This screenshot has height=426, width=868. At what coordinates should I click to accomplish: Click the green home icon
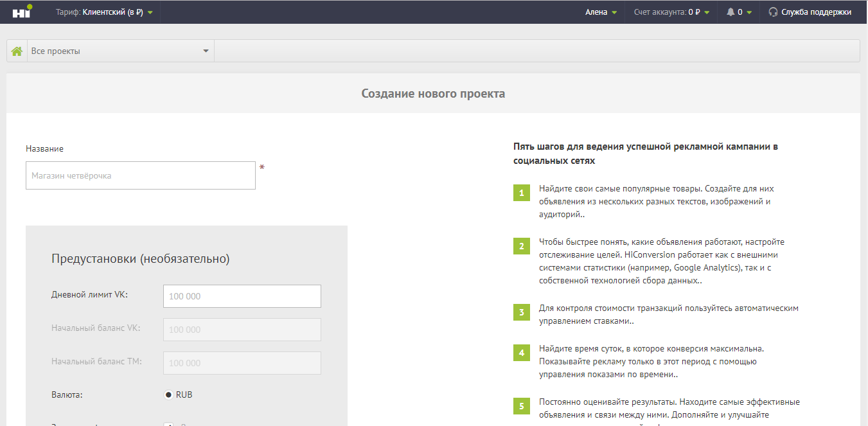click(x=17, y=51)
